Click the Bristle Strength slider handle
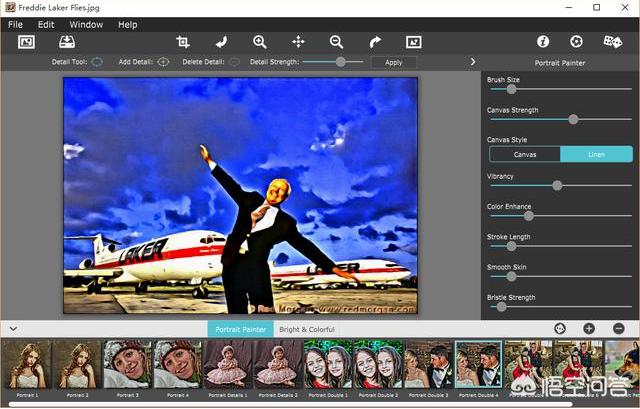 coord(501,307)
